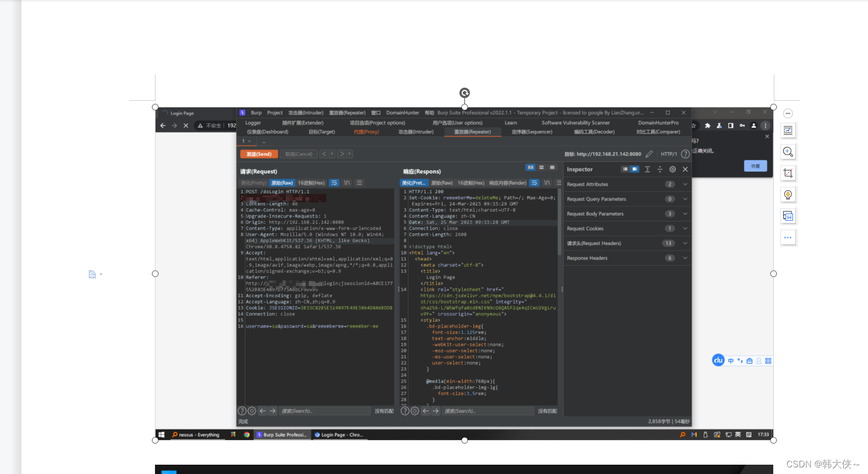
Task: Click Chrome password key icon
Action: pyautogui.click(x=742, y=125)
